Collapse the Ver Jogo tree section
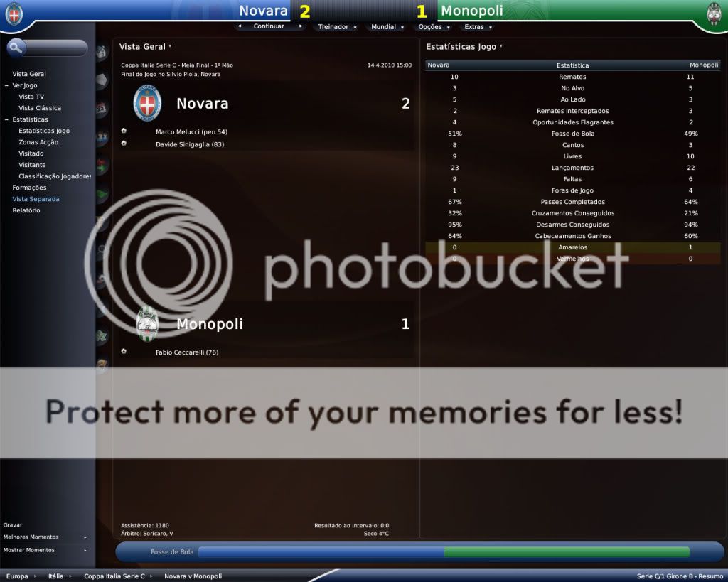Screen dimensions: 728x582 click(6, 85)
